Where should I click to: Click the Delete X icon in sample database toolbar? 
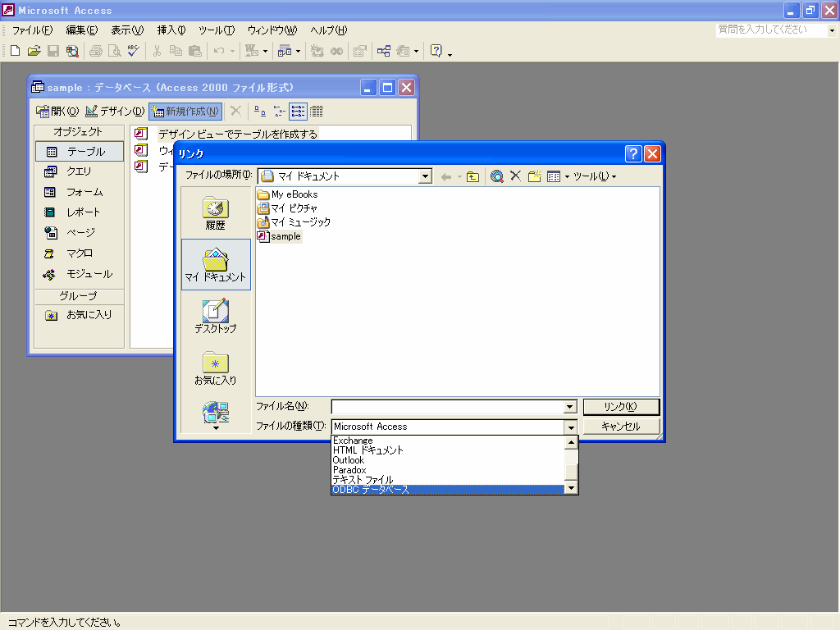coord(235,111)
